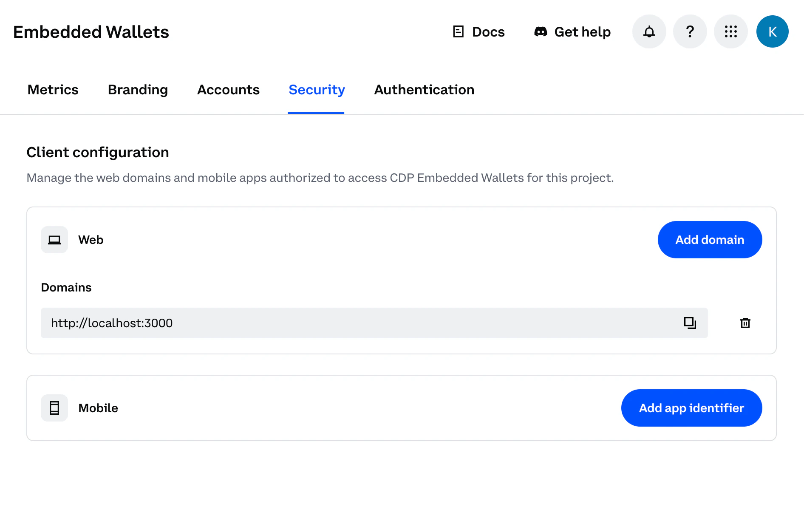Click the laptop icon beside Web
Viewport: 804px width, 532px height.
[54, 239]
